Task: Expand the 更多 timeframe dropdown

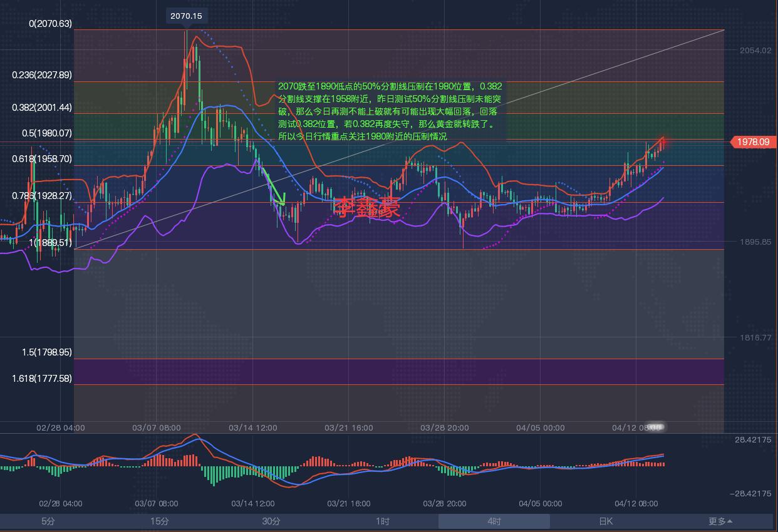Action: tap(717, 521)
